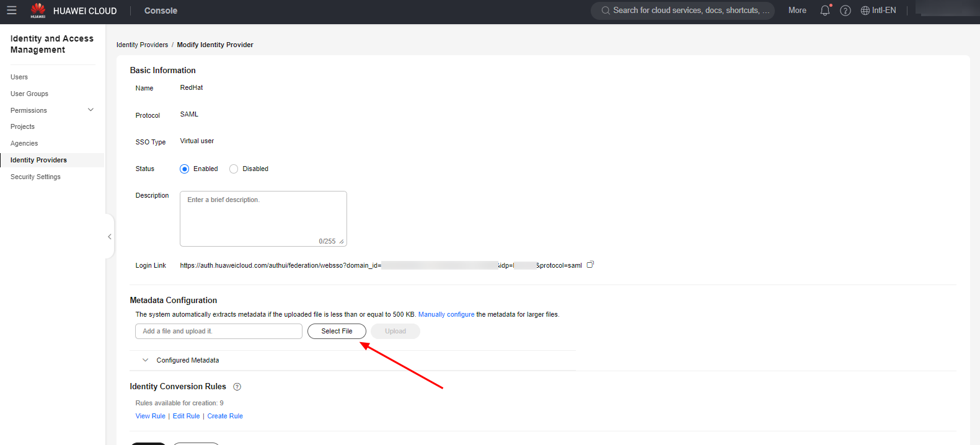
Task: Open Security Settings in sidebar
Action: click(35, 177)
